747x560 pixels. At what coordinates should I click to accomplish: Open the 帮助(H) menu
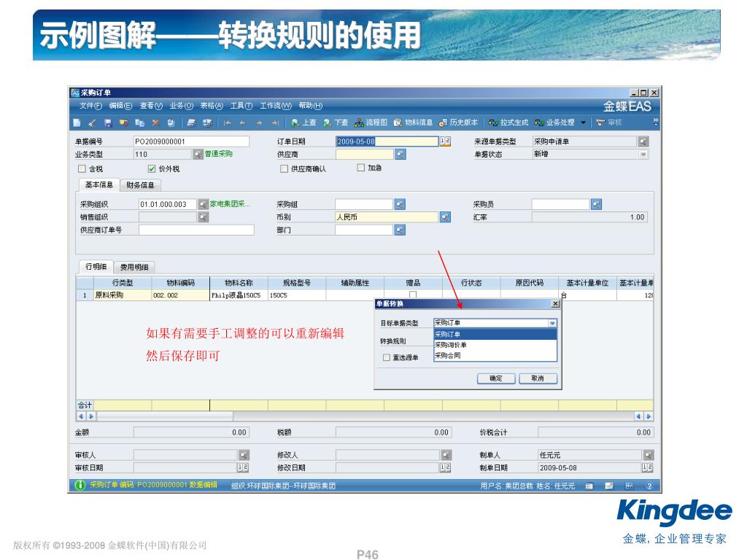310,106
